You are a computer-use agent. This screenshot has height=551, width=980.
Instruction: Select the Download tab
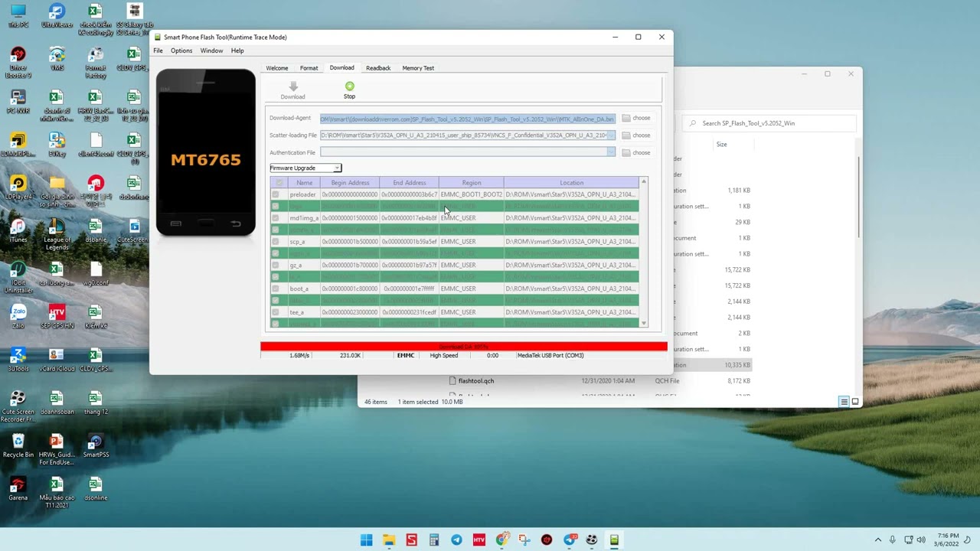point(341,67)
